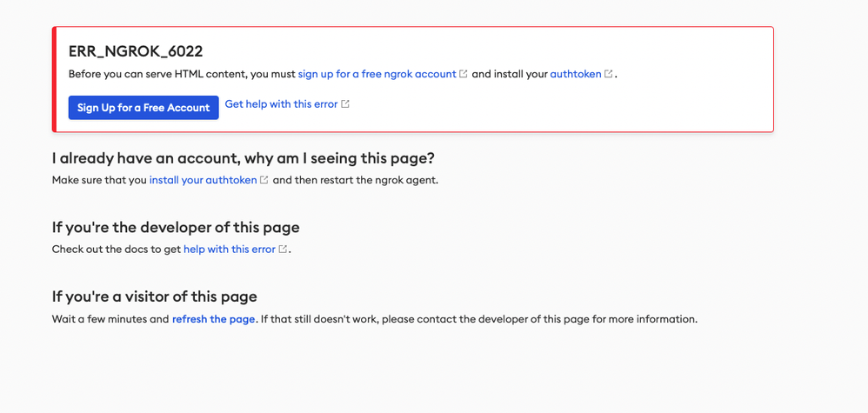
Task: Click the Sign Up for a Free Account button
Action: pyautogui.click(x=144, y=108)
